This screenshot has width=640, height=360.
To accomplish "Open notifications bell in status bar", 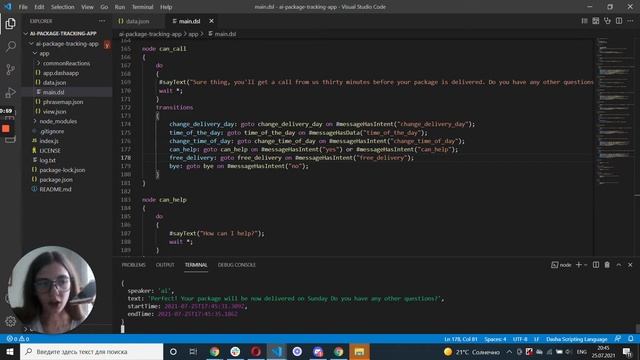I will pos(631,339).
